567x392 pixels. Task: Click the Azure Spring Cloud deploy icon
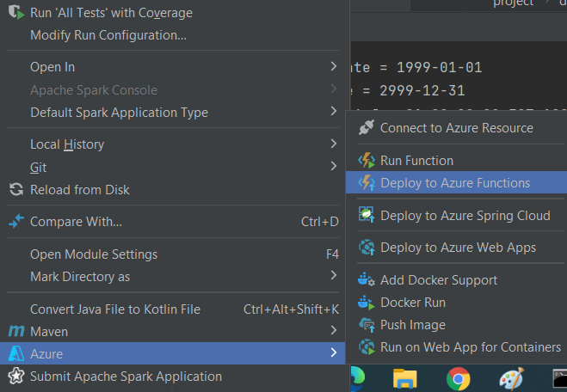[367, 215]
